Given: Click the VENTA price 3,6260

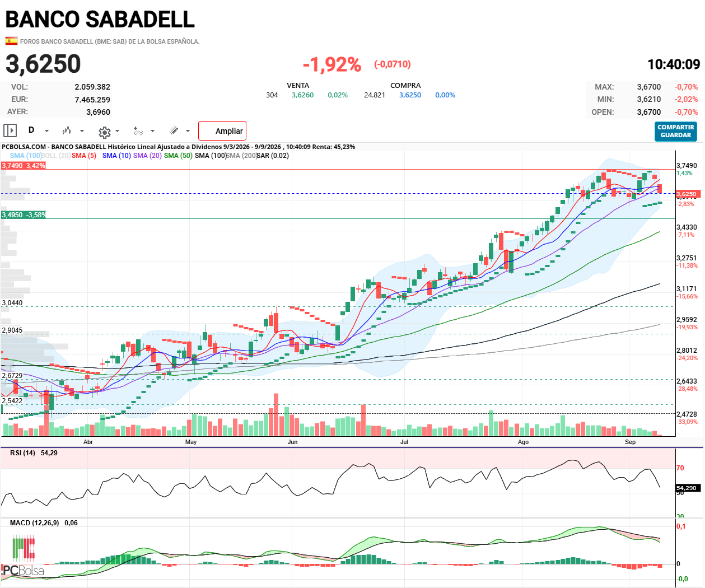Looking at the screenshot, I should (x=302, y=95).
